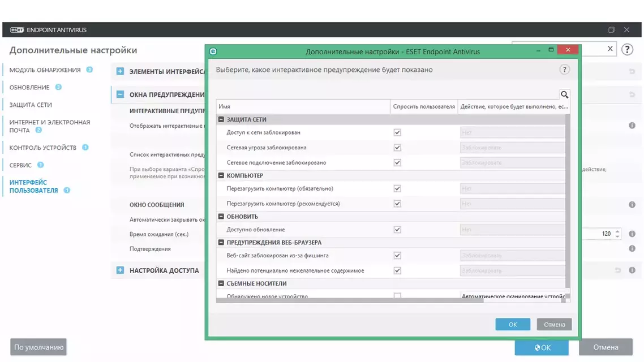644x362 pixels.
Task: Click the info icon beside the 120 value
Action: coord(632,234)
